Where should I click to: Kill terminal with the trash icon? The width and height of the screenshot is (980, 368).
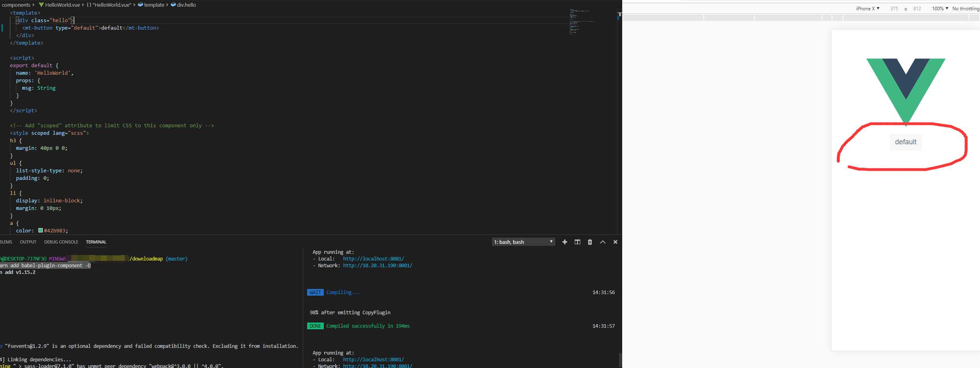(590, 242)
